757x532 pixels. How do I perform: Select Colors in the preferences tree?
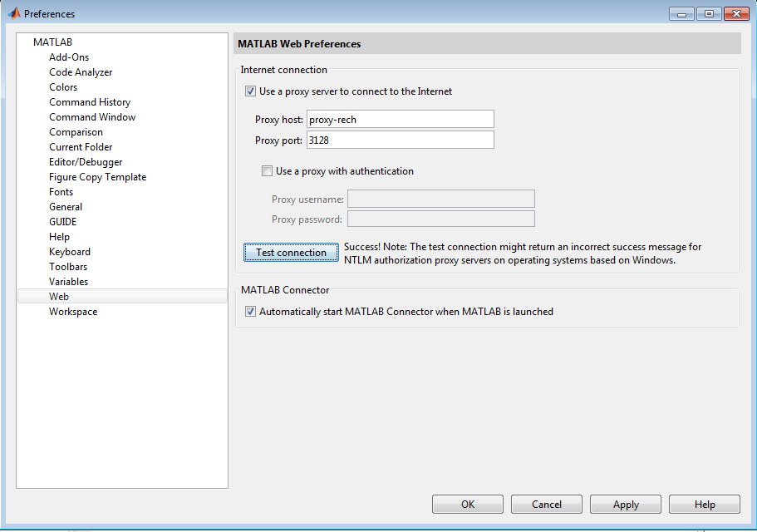[x=63, y=87]
